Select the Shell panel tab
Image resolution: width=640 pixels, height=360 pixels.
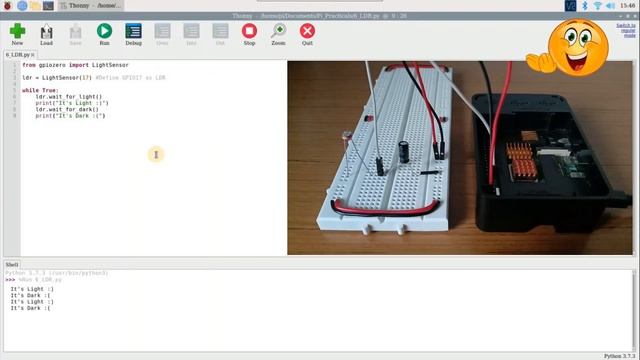(12, 264)
